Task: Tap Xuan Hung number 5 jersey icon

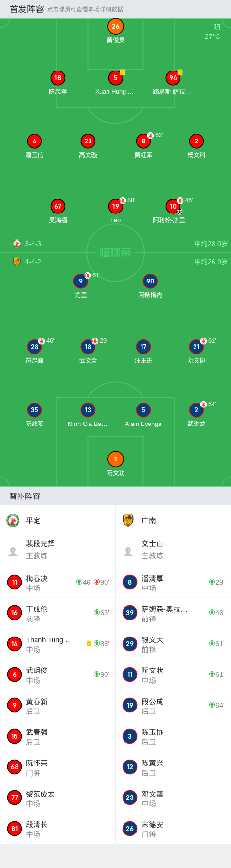Action: [x=115, y=78]
